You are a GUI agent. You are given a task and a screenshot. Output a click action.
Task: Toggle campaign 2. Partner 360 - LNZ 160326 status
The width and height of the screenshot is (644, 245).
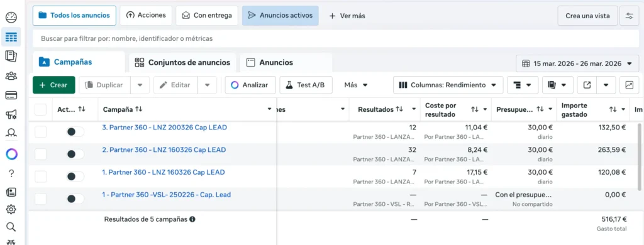75,154
